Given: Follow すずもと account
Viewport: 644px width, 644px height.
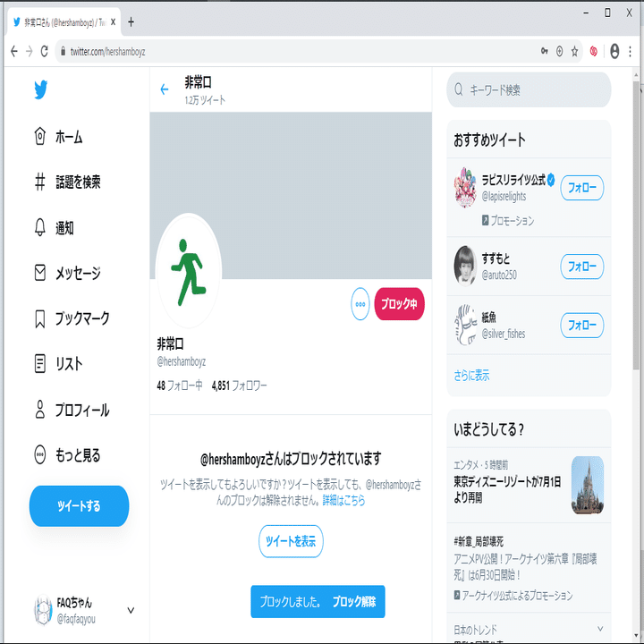Looking at the screenshot, I should (582, 267).
